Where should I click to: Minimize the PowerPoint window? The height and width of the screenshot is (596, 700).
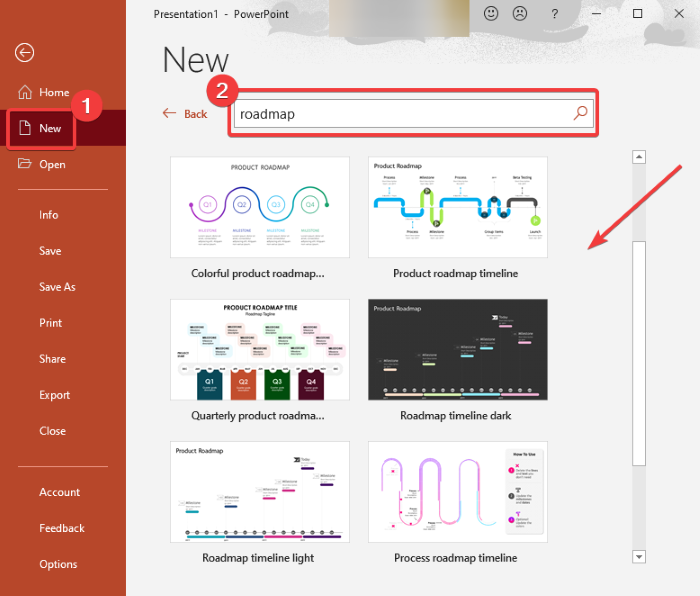point(596,13)
